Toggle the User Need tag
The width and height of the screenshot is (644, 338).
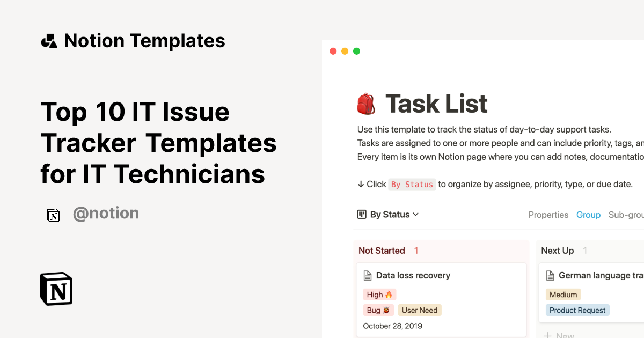[420, 310]
